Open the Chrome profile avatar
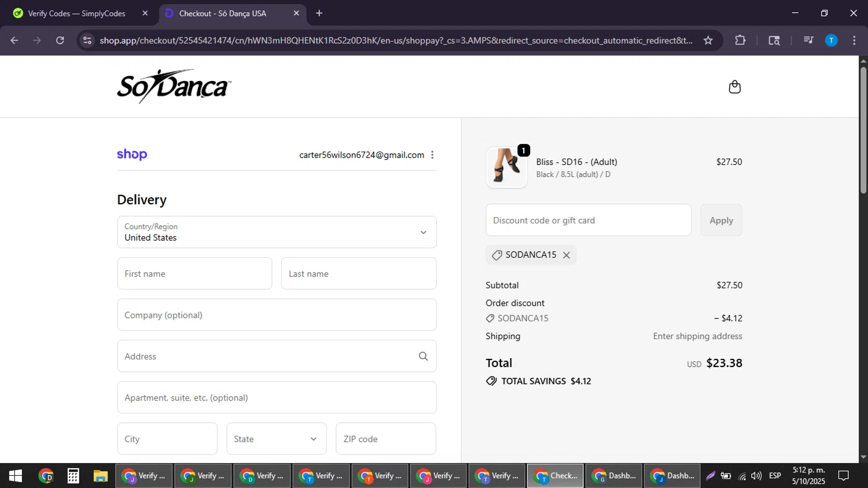 (831, 41)
